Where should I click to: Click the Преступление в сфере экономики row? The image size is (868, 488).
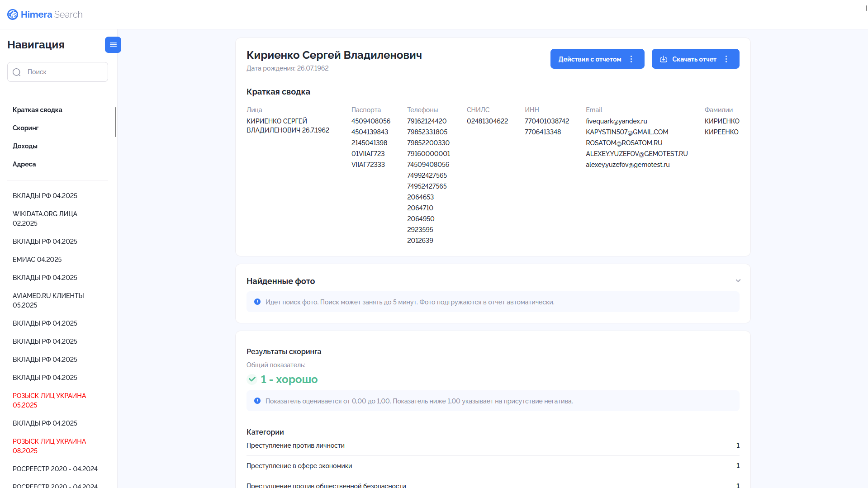pos(493,466)
